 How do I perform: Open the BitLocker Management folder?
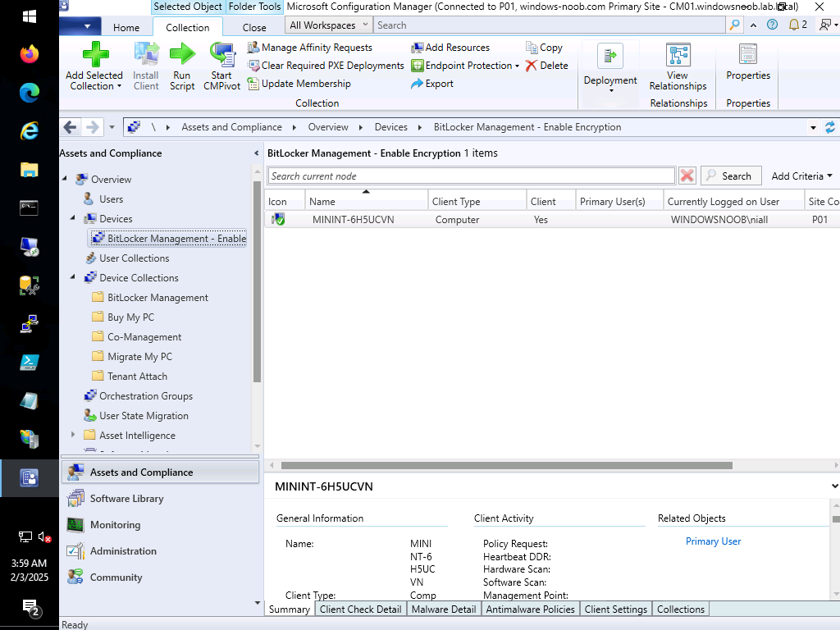pyautogui.click(x=157, y=298)
